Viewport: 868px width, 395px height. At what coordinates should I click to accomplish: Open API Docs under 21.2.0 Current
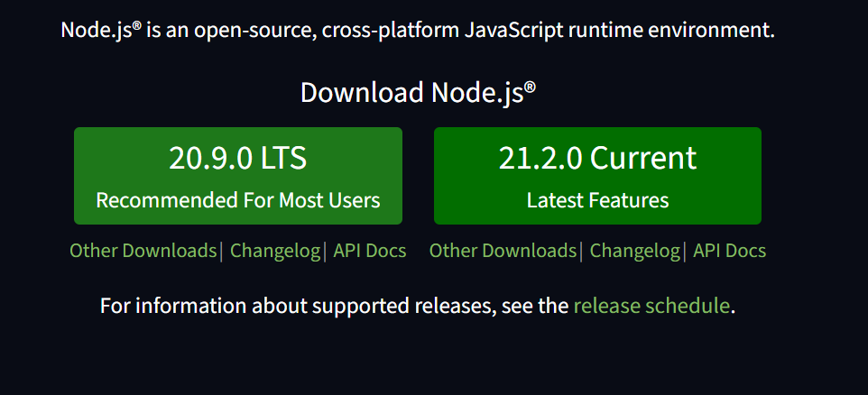(x=730, y=251)
